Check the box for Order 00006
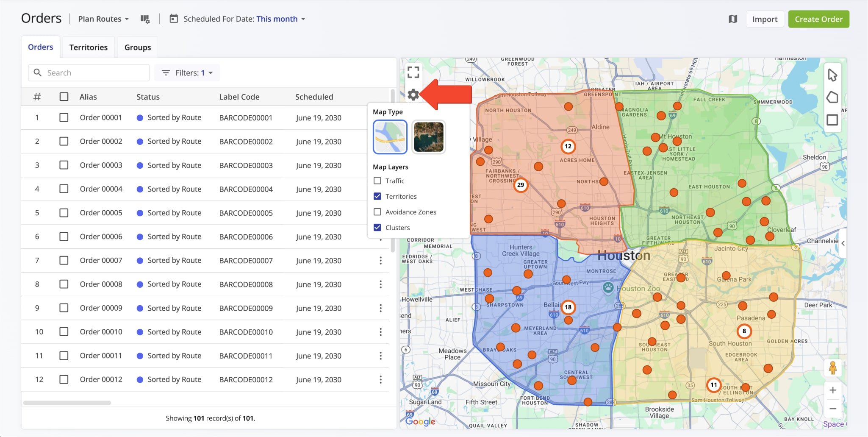868x437 pixels. point(64,237)
